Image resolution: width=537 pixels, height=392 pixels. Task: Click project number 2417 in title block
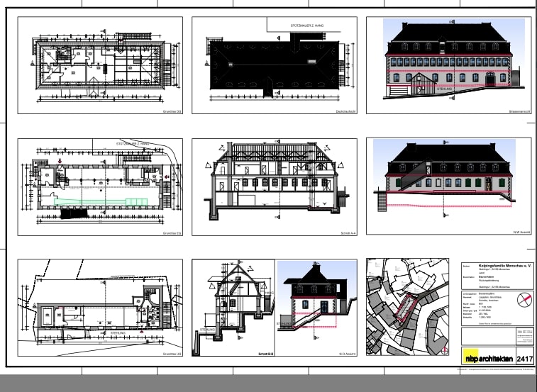coord(526,359)
